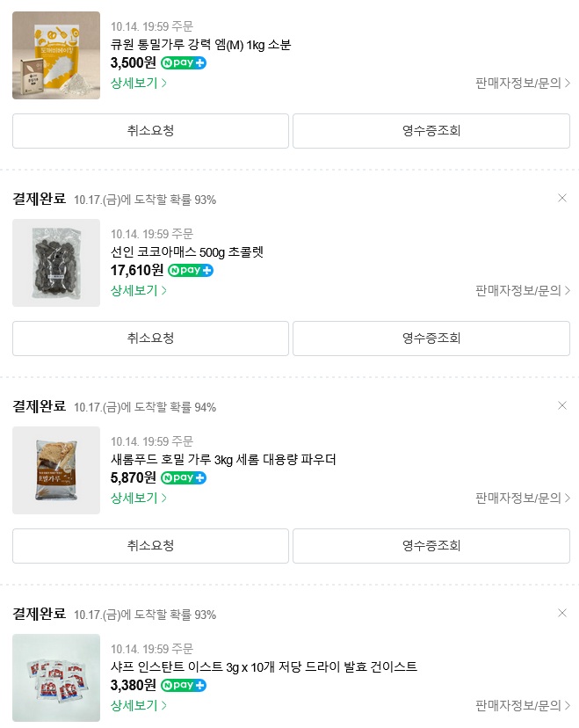This screenshot has width=579, height=728.
Task: Dismiss the 인스탄트 이스트 order card
Action: (x=562, y=613)
